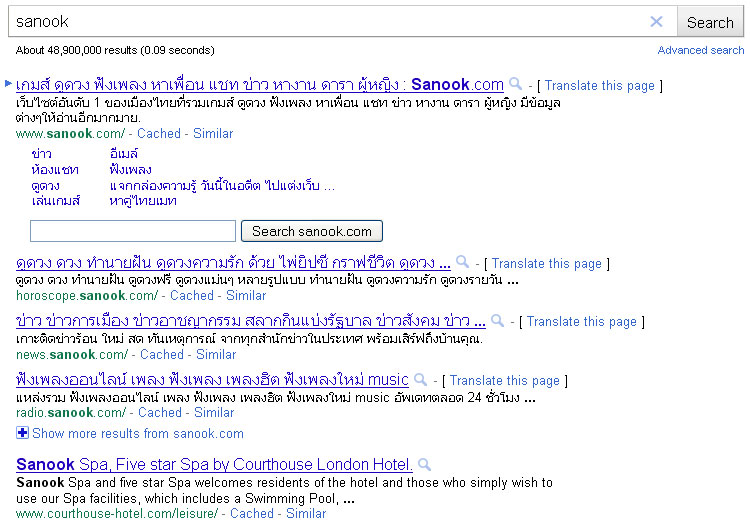Open the news.sanook.com result title
Viewport: 750px width, 529px height.
click(x=251, y=320)
